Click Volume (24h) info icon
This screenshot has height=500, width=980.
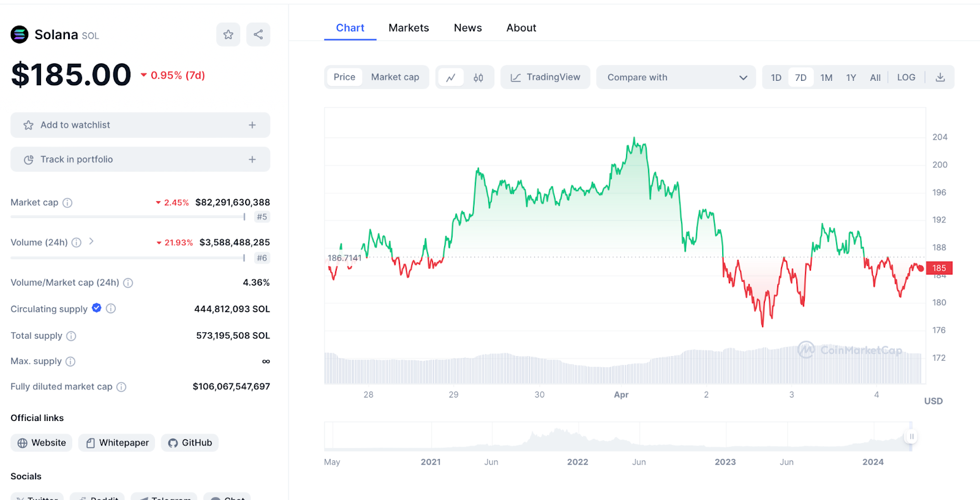[x=77, y=243]
